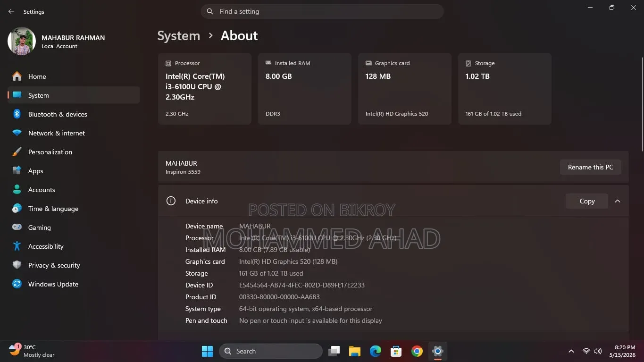Click the Inspiron 5559 model text
Screen dimensions: 644x362
coord(183,172)
